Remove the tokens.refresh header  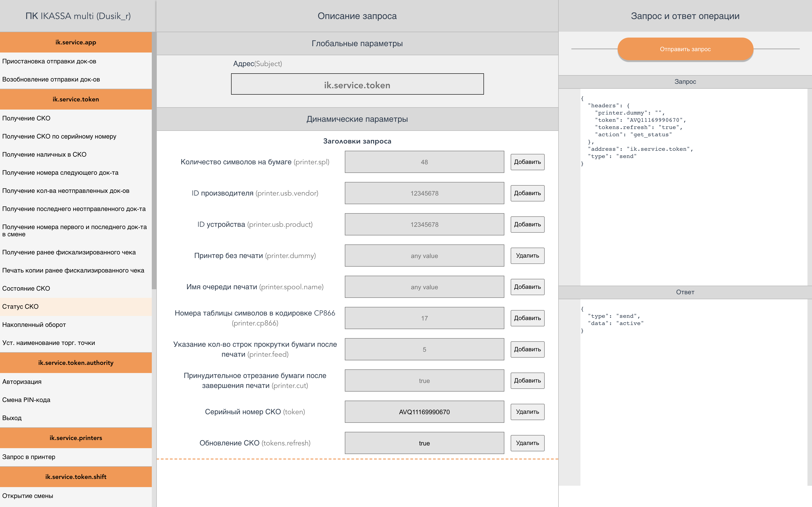(x=527, y=443)
